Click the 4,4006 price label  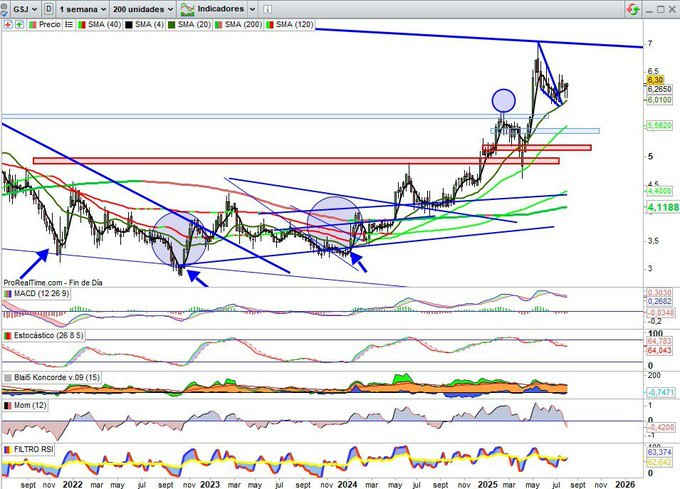pos(660,191)
